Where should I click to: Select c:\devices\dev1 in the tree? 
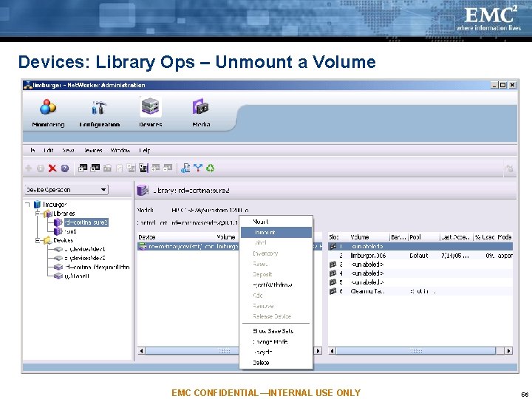[85, 249]
